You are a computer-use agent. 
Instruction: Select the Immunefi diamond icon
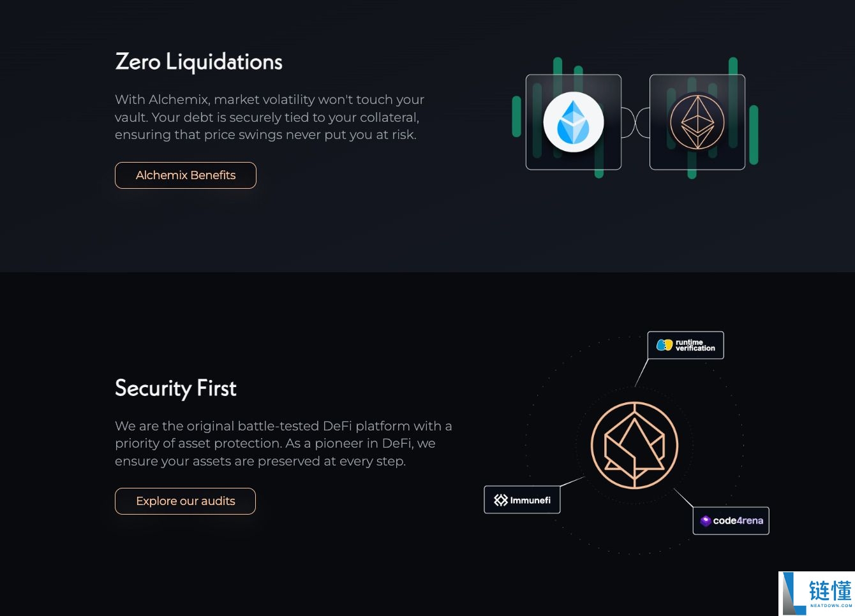click(x=501, y=499)
